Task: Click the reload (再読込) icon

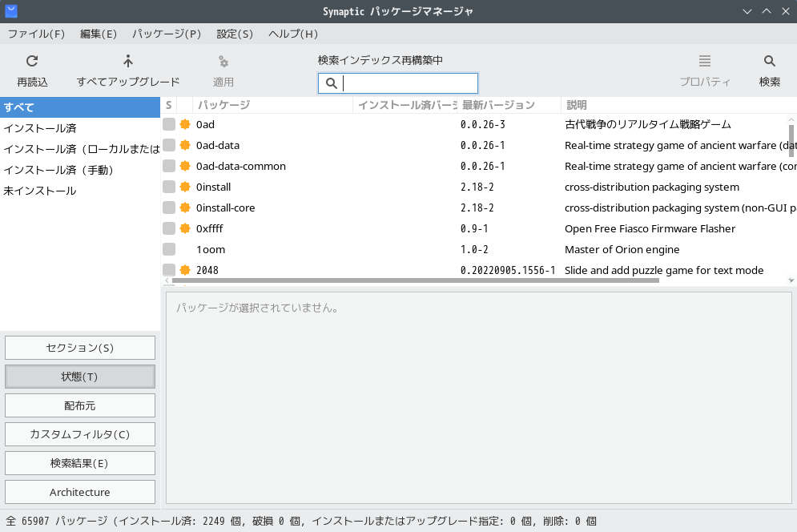Action: click(32, 61)
